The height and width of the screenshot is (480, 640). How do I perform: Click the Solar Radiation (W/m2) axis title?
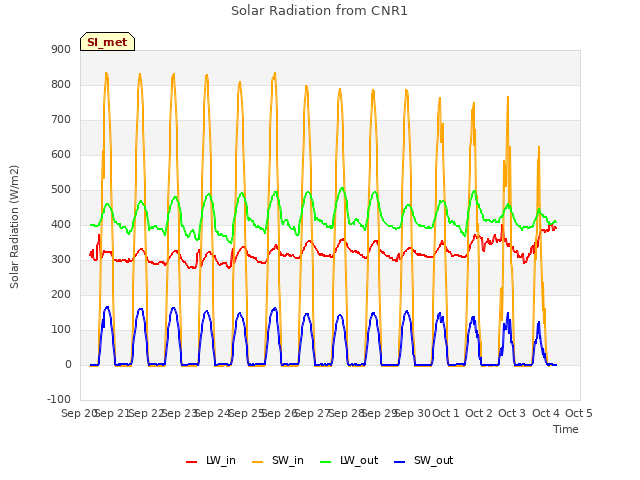14,227
